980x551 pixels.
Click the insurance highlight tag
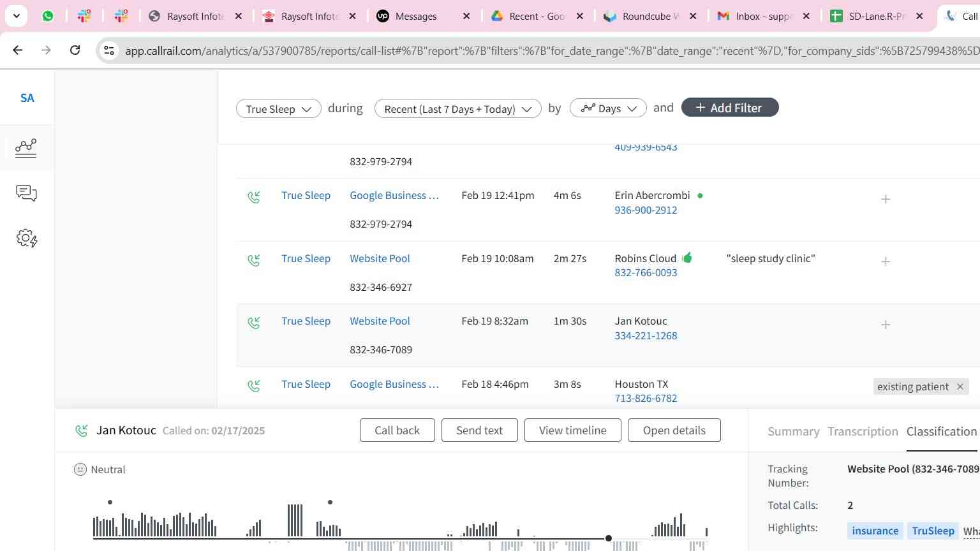coord(875,531)
